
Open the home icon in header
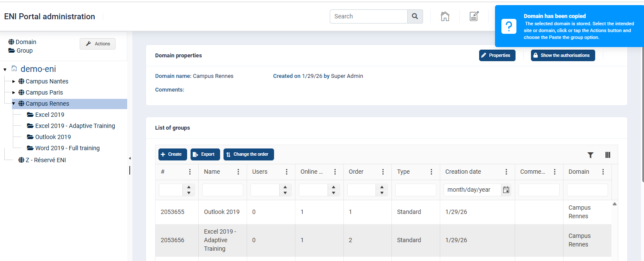[x=445, y=16]
